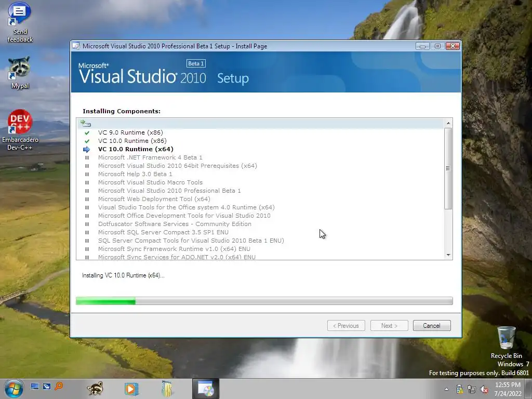Show hidden tray icons arrow

click(446, 389)
